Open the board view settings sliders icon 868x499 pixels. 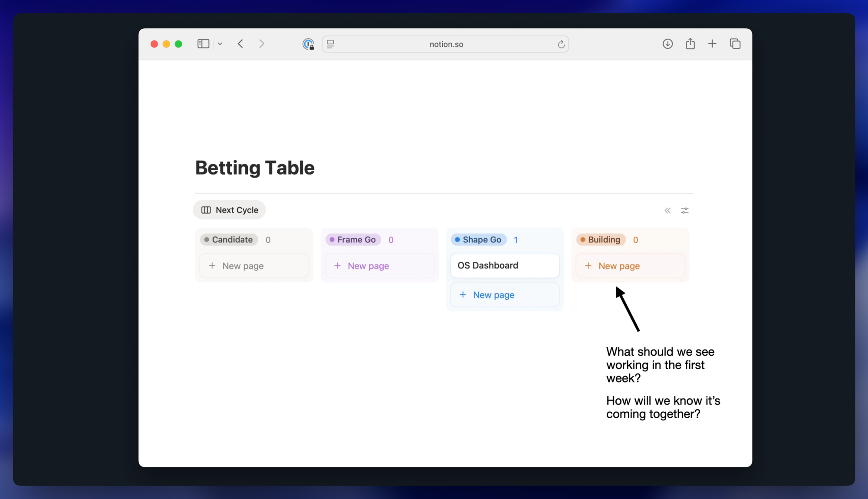pyautogui.click(x=684, y=211)
